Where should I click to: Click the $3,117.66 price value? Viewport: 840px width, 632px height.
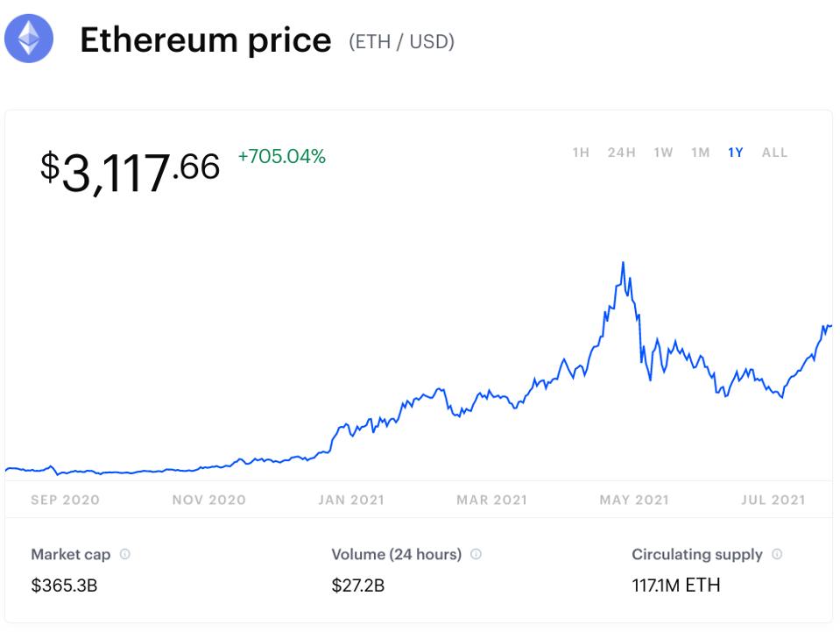tap(130, 169)
